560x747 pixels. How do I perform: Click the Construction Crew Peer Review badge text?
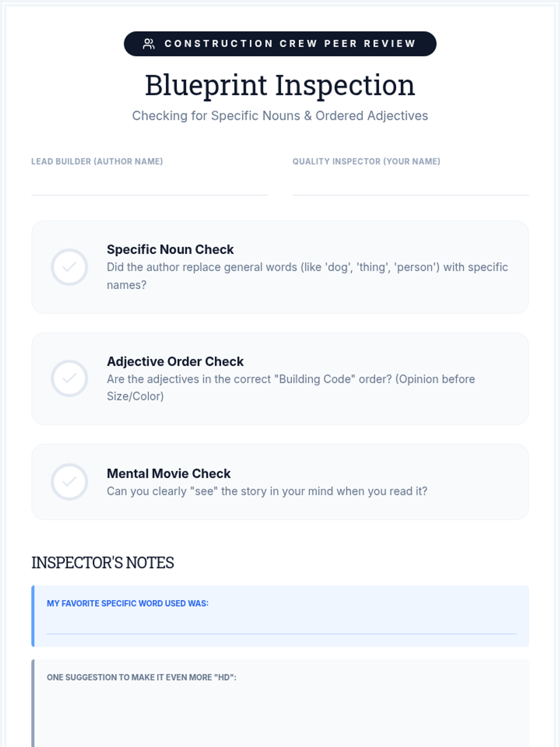[290, 44]
